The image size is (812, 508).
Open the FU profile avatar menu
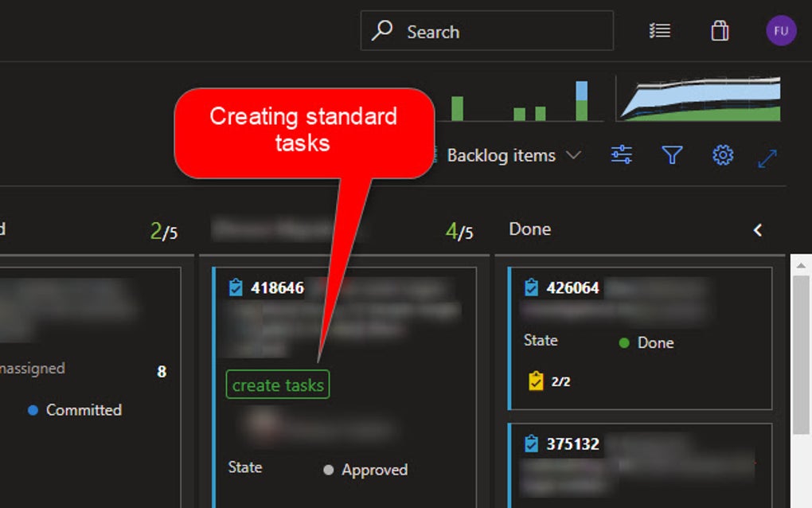[x=779, y=30]
